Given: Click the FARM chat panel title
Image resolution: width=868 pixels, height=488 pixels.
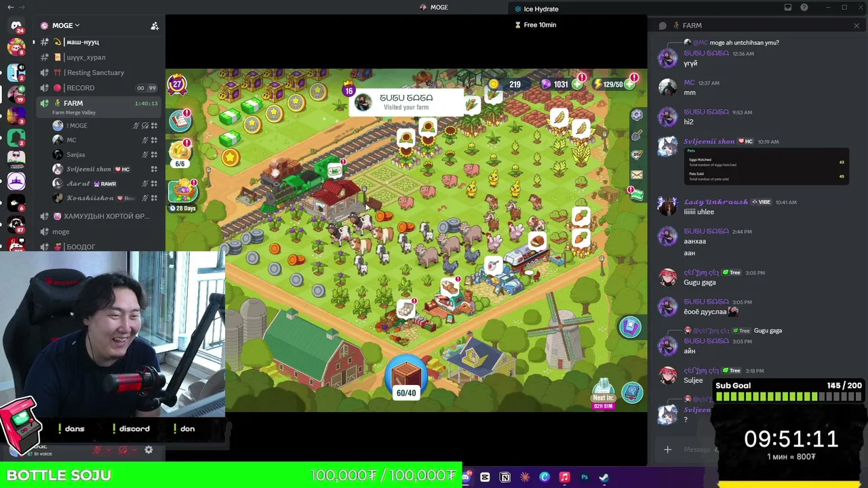Looking at the screenshot, I should point(692,26).
